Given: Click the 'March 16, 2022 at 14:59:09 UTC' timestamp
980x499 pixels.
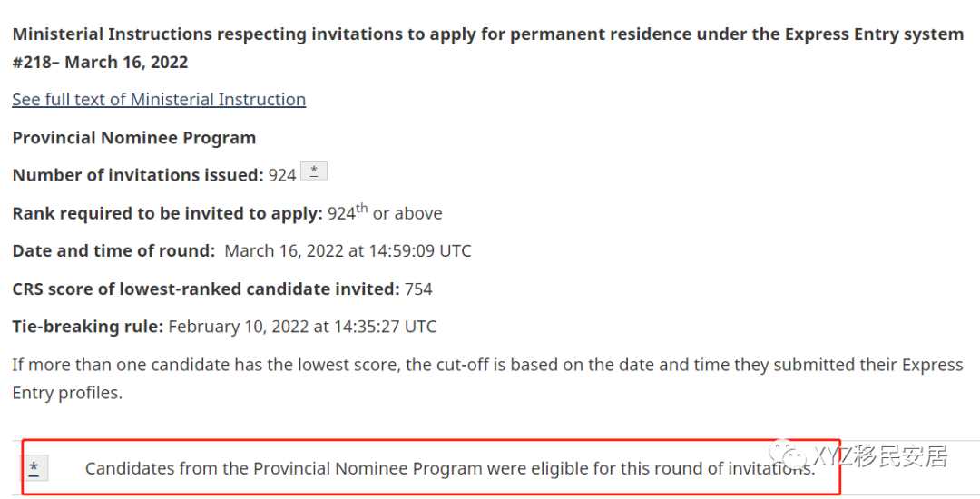Looking at the screenshot, I should coord(348,251).
